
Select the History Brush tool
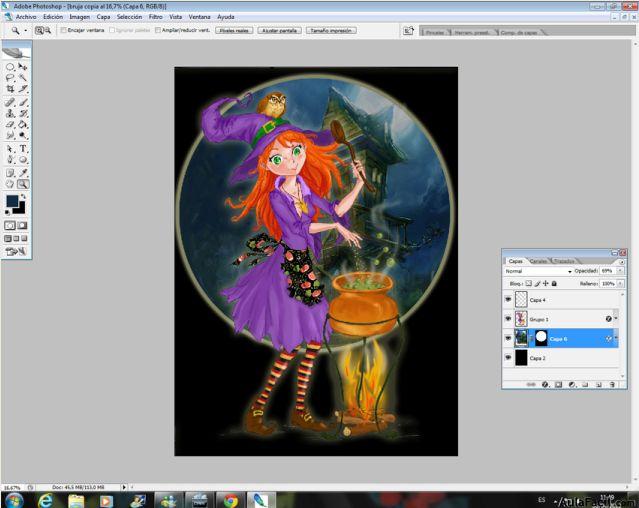point(23,113)
